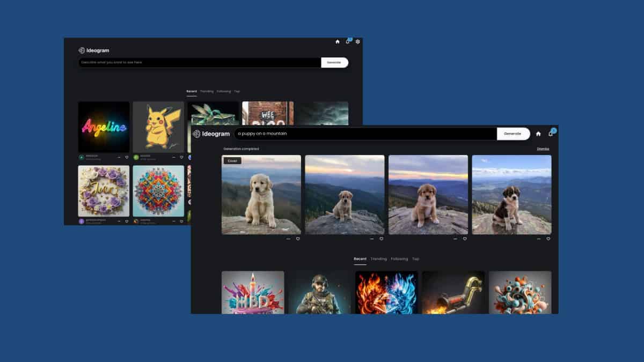
Task: Click the 'Describe what you want' prompt field
Action: click(199, 63)
